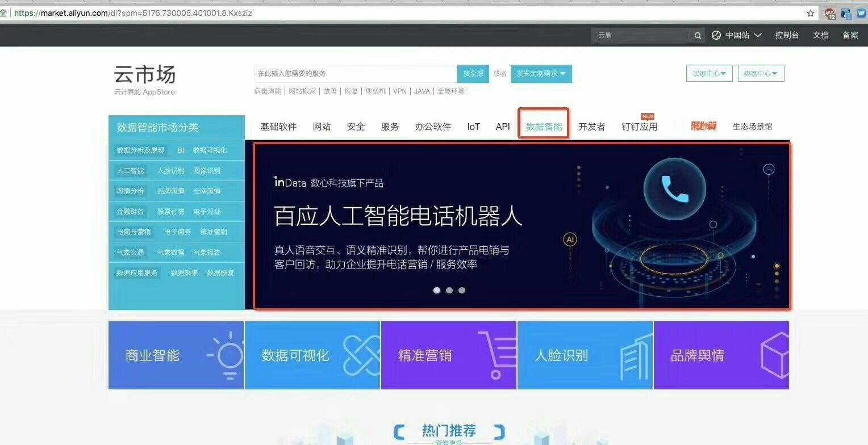Click 数据恢复 in the sidebar
Image resolution: width=868 pixels, height=445 pixels.
[x=220, y=273]
